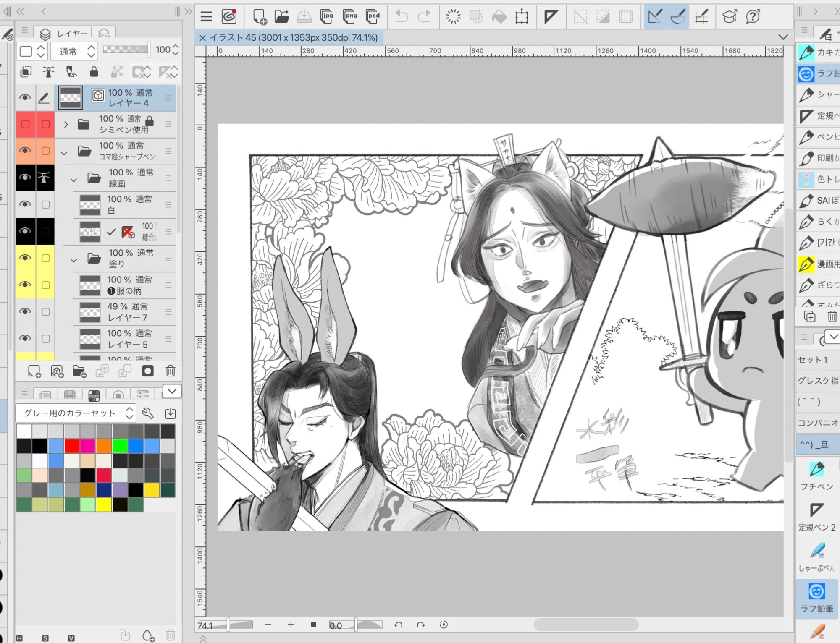Viewport: 840px width, 643px height.
Task: Clear layer contents icon
Action: 453,16
